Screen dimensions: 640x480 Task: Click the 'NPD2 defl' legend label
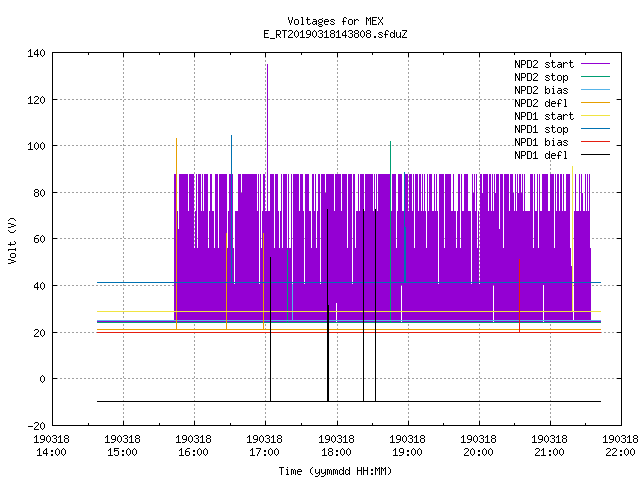(541, 103)
